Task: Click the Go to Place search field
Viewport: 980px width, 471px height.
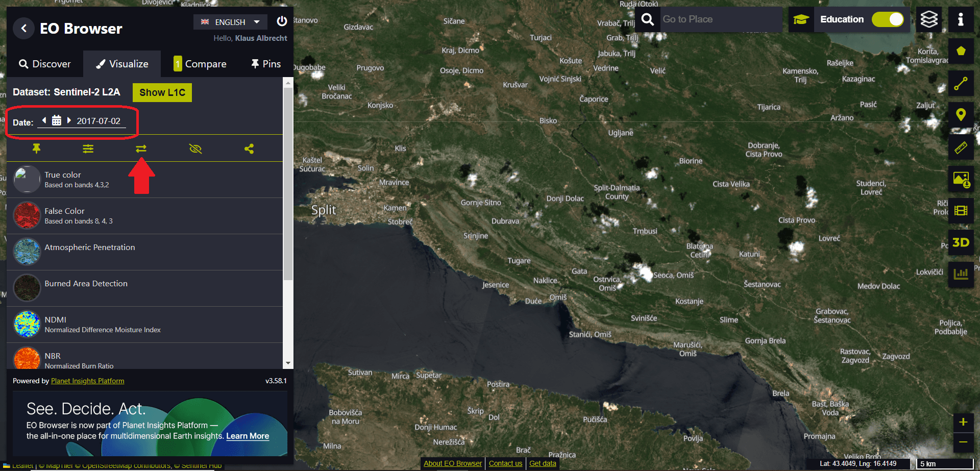Action: point(720,19)
